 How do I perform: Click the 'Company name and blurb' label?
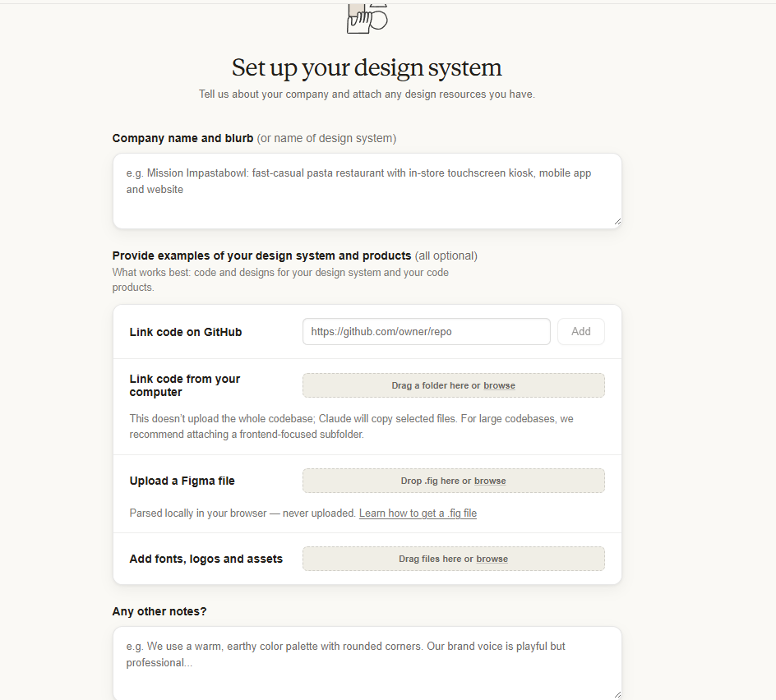coord(182,138)
